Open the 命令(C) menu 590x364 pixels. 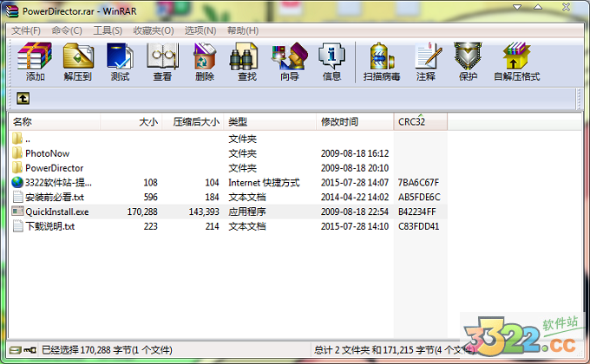tap(67, 30)
